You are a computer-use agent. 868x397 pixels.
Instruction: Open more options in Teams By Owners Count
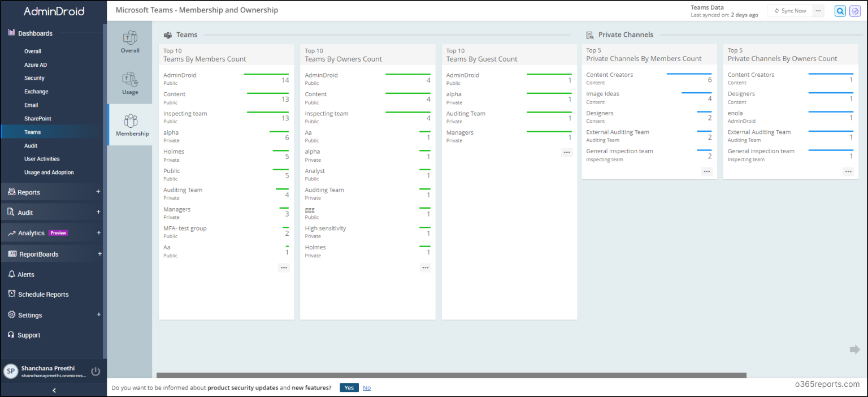(426, 267)
